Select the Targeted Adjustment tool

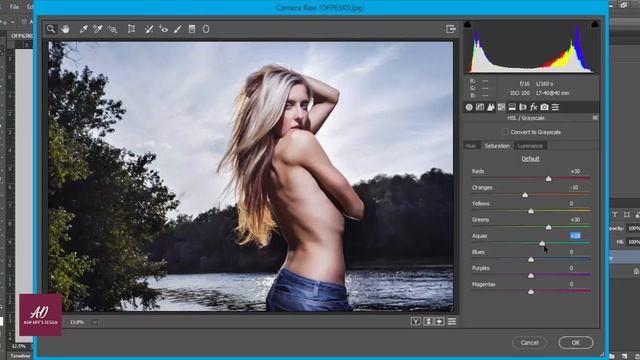coord(112,29)
